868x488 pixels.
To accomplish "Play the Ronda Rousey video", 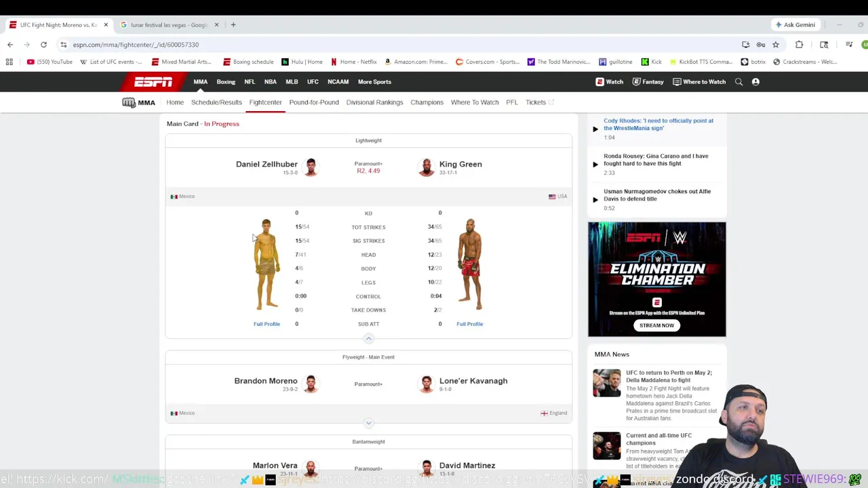I will [x=595, y=164].
